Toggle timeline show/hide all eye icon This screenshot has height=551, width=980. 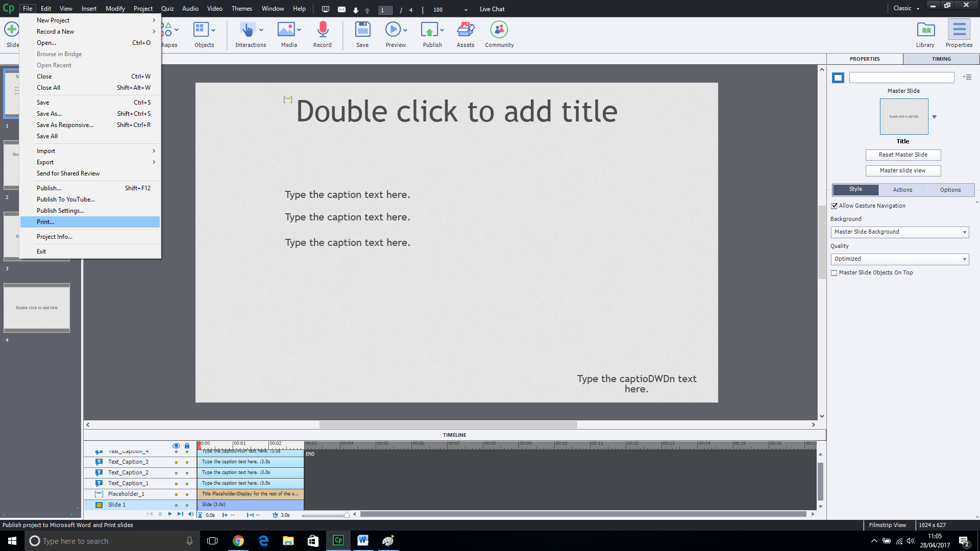pos(176,445)
